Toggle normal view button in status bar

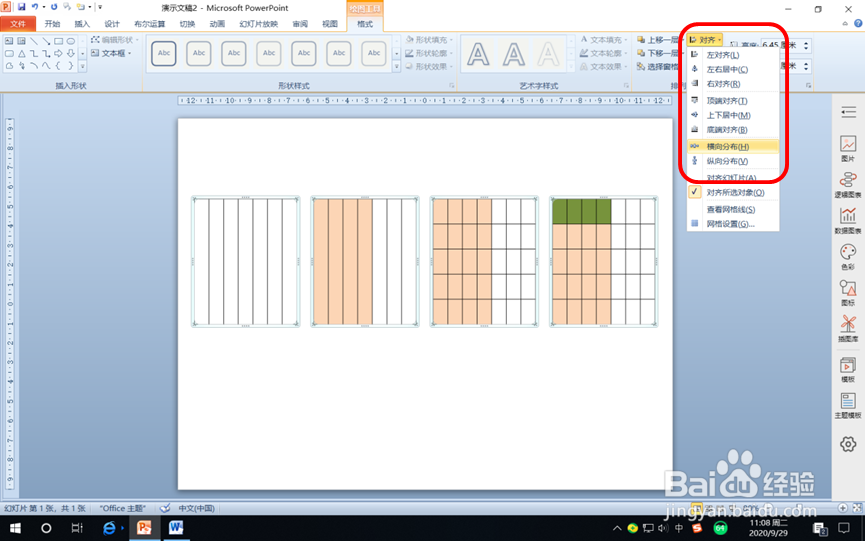click(697, 508)
